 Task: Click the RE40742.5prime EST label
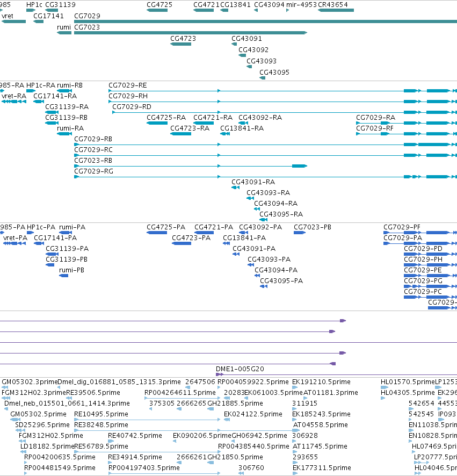pos(135,436)
